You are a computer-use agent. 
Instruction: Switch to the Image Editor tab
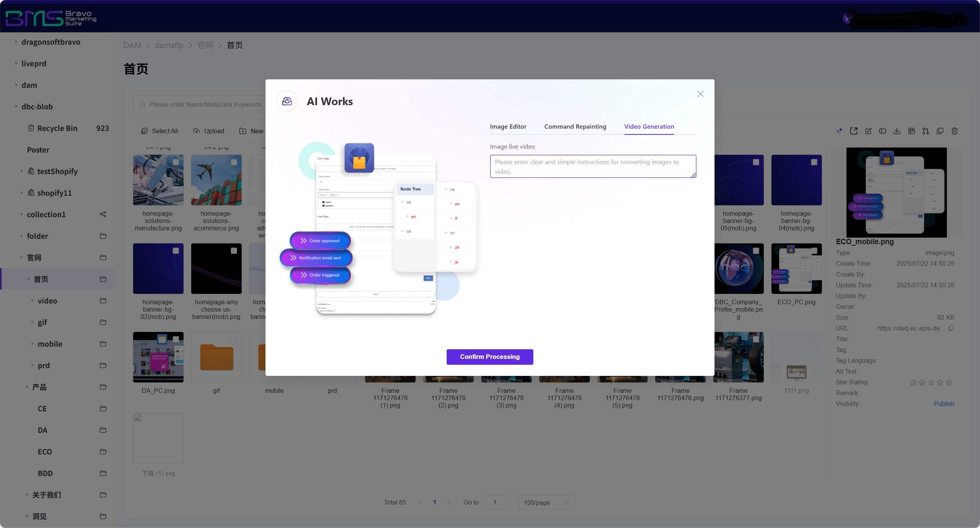pyautogui.click(x=508, y=126)
